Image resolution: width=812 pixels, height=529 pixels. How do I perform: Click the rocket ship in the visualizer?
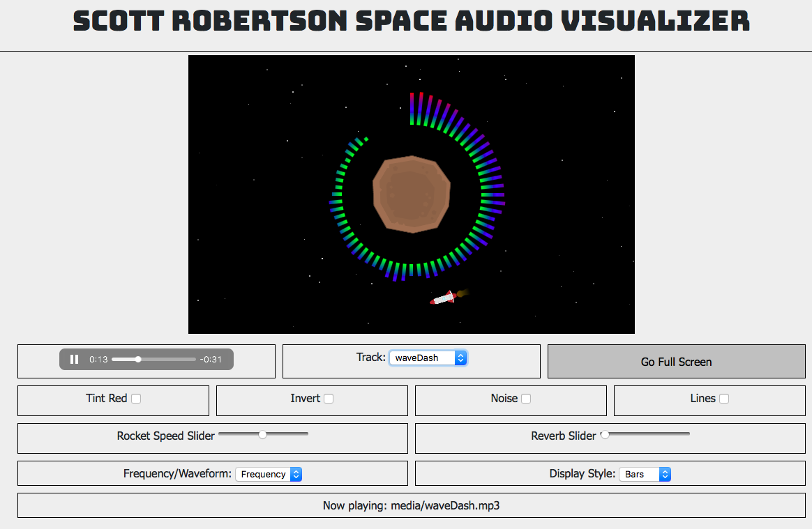(444, 298)
